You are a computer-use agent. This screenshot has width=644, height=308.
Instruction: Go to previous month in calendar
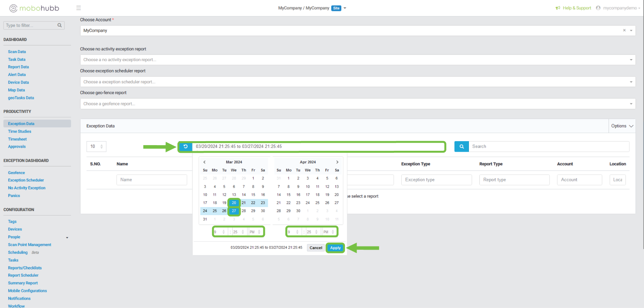click(x=204, y=162)
